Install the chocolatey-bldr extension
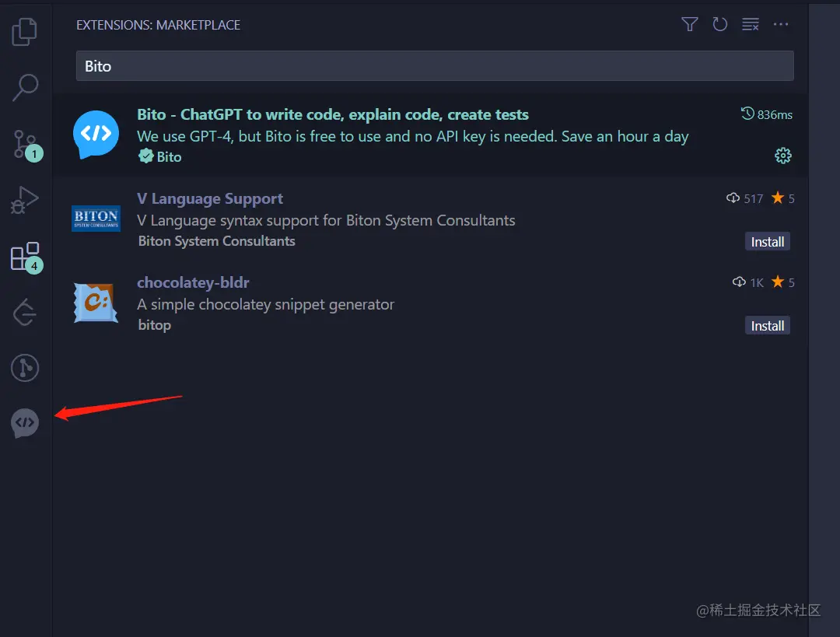Screen dimensions: 840x637 pos(767,326)
